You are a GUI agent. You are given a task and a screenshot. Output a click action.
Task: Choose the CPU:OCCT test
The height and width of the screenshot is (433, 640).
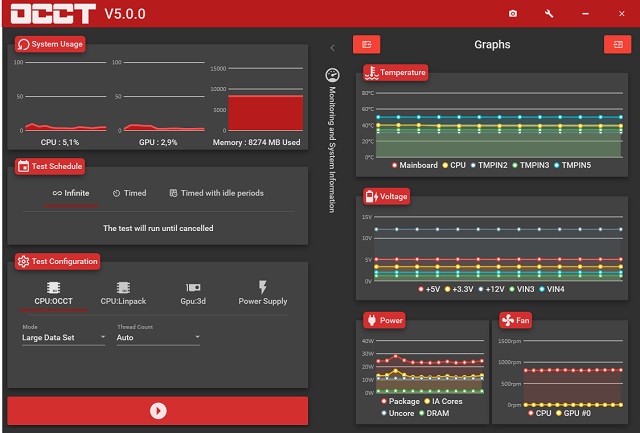(x=53, y=294)
